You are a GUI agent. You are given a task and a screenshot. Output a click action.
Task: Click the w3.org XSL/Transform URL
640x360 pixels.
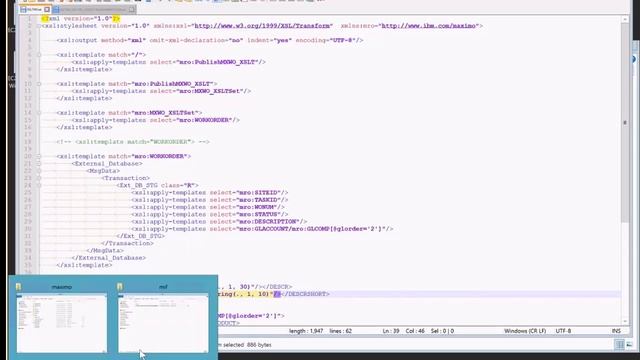click(263, 26)
